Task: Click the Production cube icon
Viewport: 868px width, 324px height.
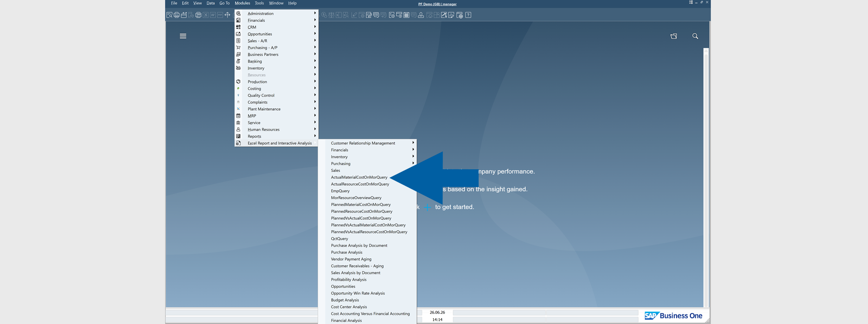Action: click(x=238, y=81)
